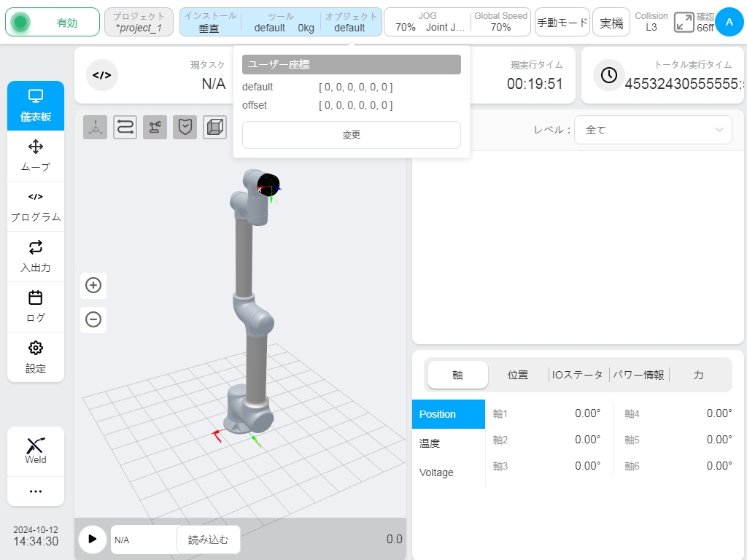Switch to the IOステータ tab
This screenshot has width=747, height=560.
pyautogui.click(x=578, y=375)
